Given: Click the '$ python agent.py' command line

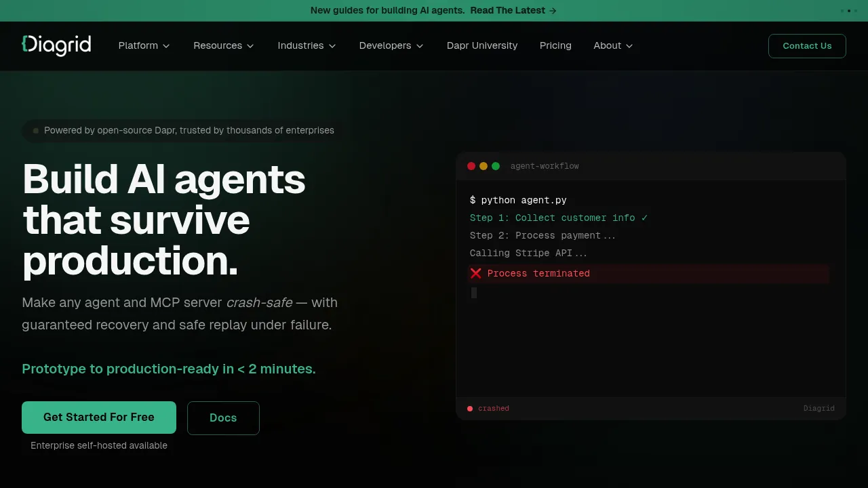Looking at the screenshot, I should pos(518,200).
